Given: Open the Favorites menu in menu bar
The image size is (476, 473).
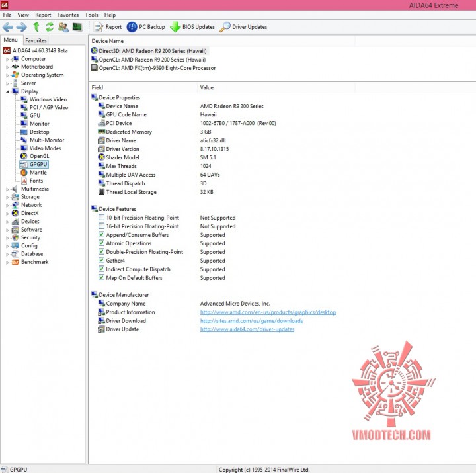Looking at the screenshot, I should click(x=67, y=15).
